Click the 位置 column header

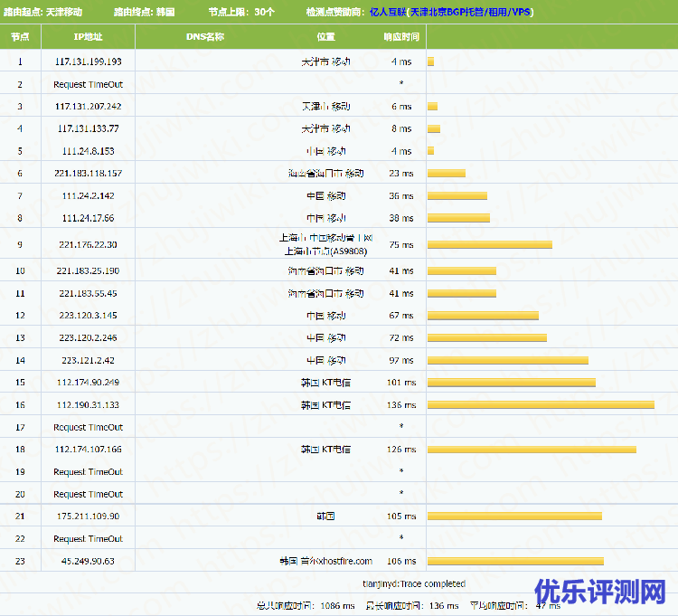coord(325,37)
